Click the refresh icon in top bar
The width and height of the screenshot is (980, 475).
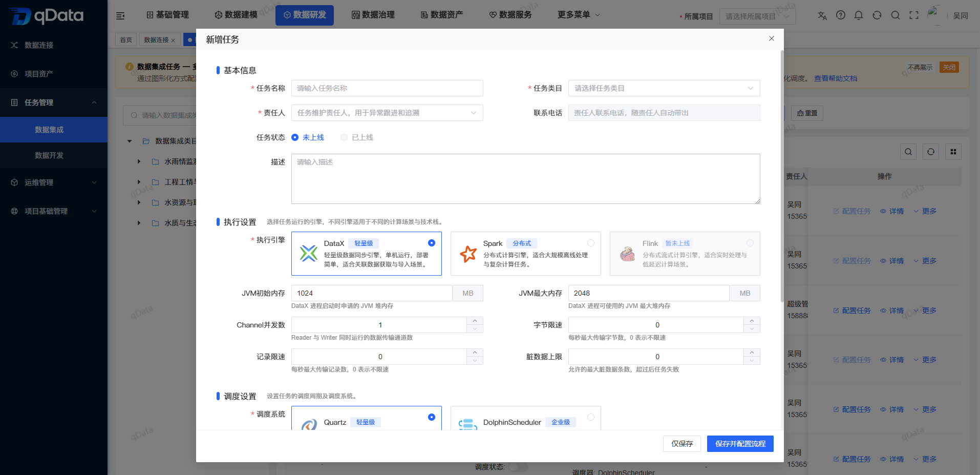coord(877,15)
